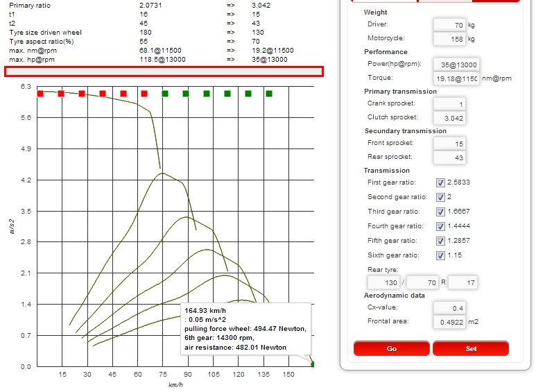The height and width of the screenshot is (392, 536).
Task: Click the empty red-outlined progress bar
Action: point(164,71)
